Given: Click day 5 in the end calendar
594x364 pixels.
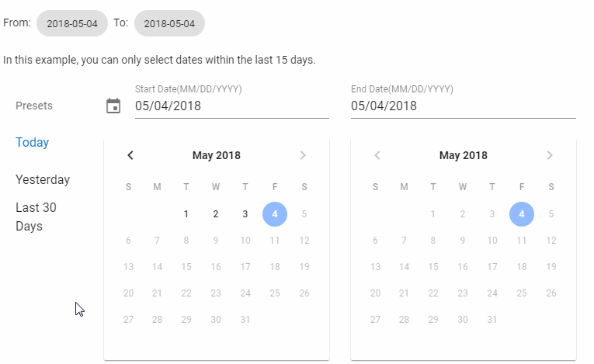Looking at the screenshot, I should click(551, 214).
